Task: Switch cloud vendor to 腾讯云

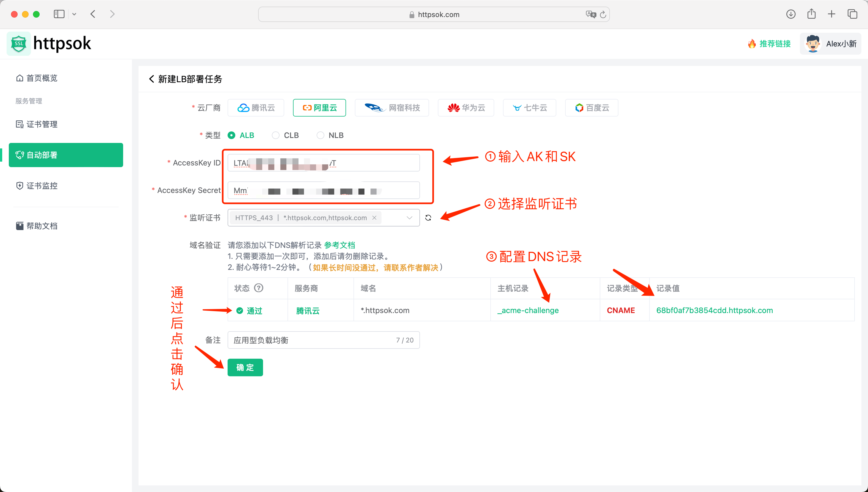Action: point(256,107)
